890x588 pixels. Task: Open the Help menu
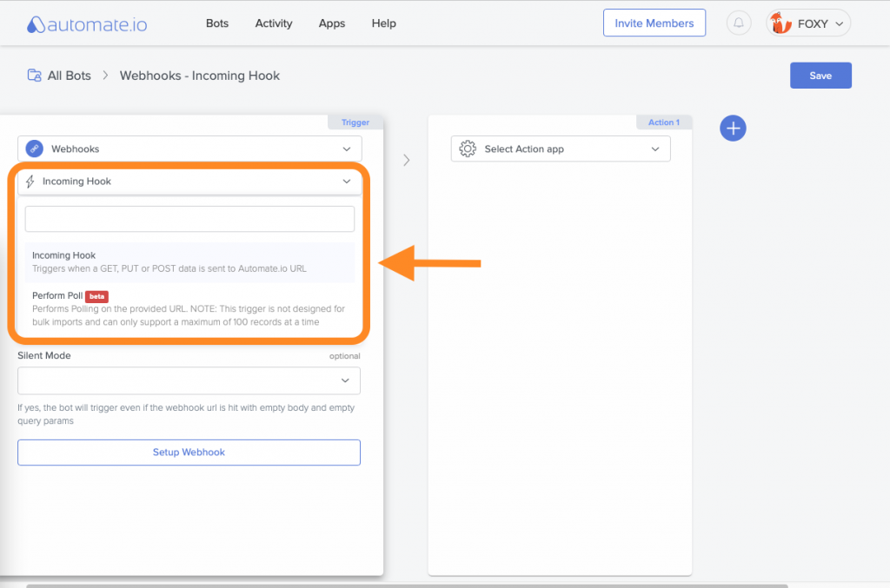pos(383,23)
